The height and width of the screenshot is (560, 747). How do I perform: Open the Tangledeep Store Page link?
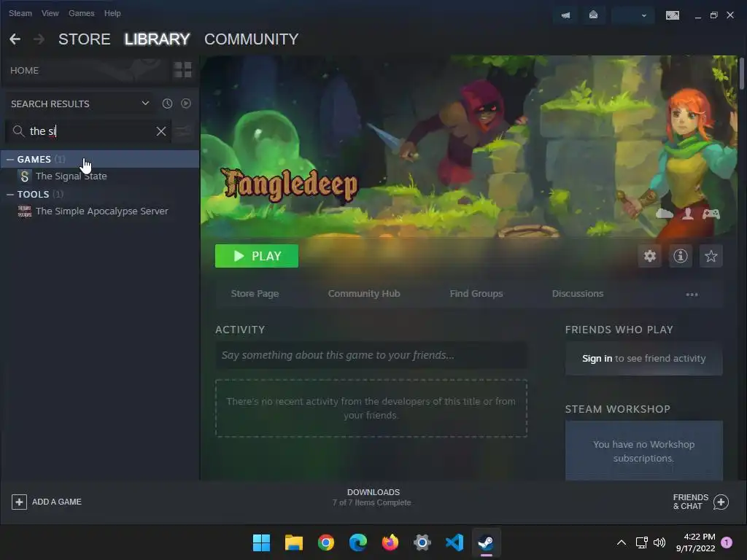(x=255, y=294)
